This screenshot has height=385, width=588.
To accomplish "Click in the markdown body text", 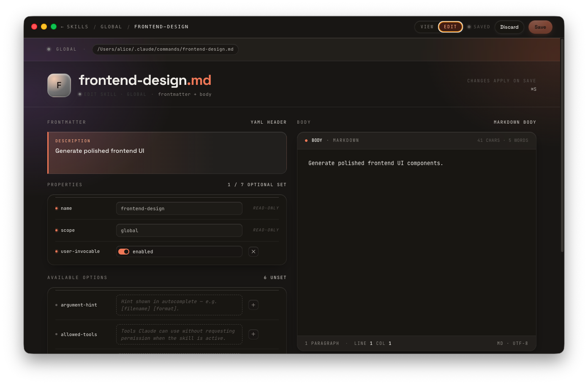I will click(376, 163).
